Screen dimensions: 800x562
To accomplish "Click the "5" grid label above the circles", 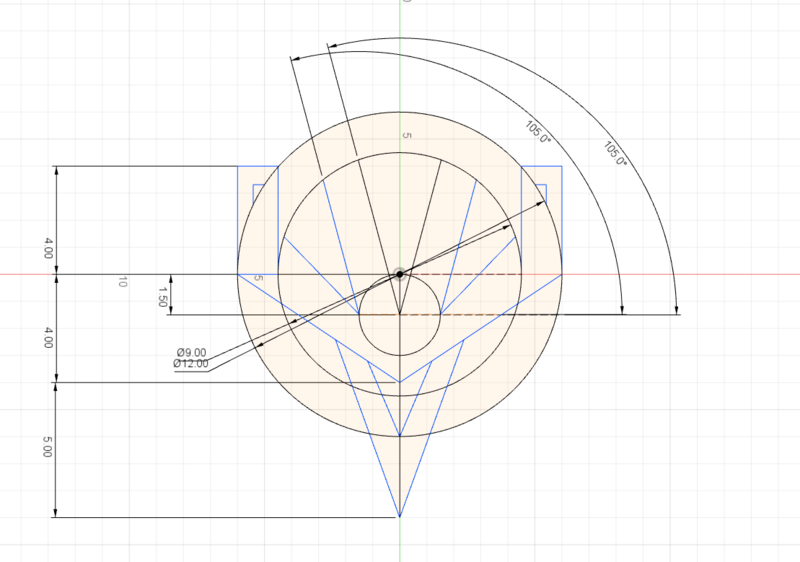I will point(406,134).
